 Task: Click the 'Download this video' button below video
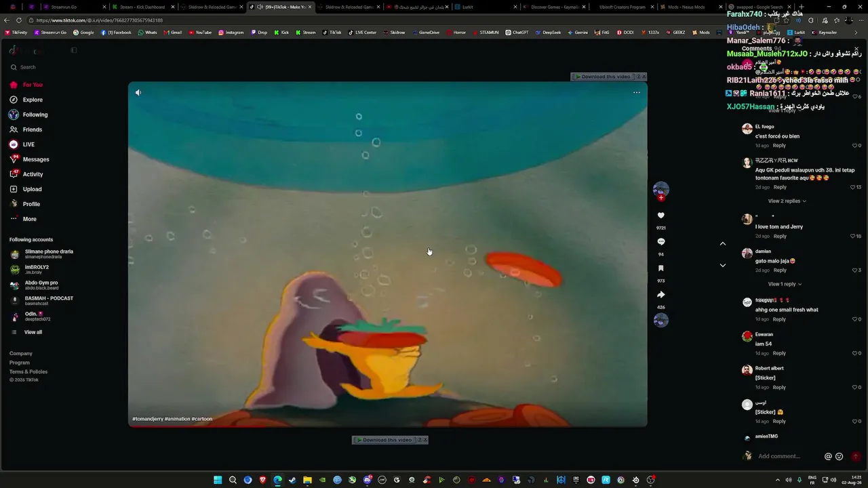384,440
